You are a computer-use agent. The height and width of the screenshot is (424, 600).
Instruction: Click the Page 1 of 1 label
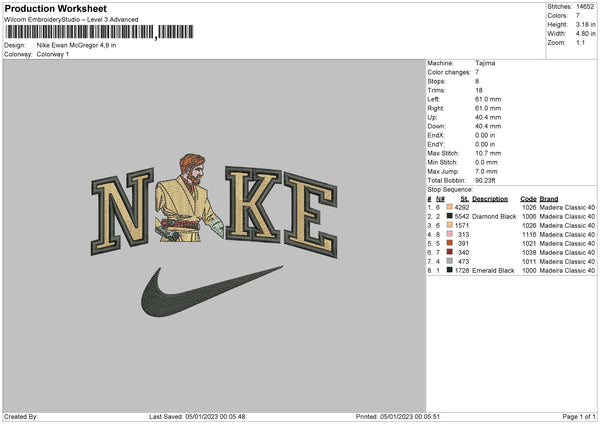[579, 417]
